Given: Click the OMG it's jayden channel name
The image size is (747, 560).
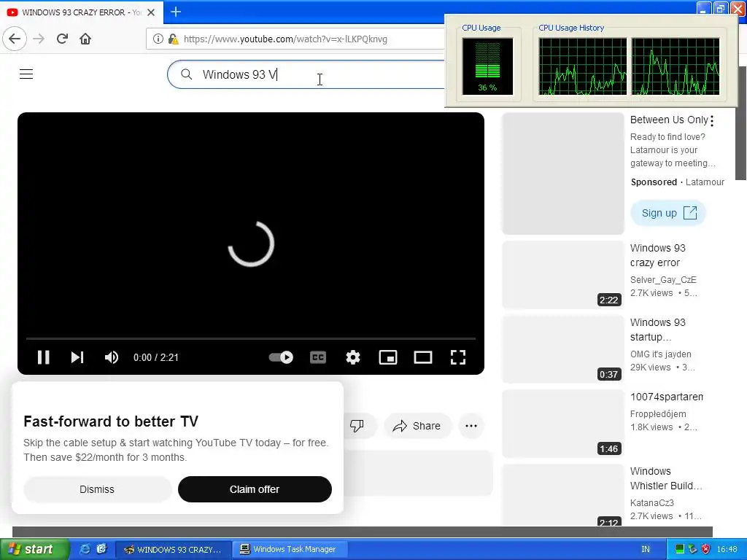Looking at the screenshot, I should (x=661, y=354).
